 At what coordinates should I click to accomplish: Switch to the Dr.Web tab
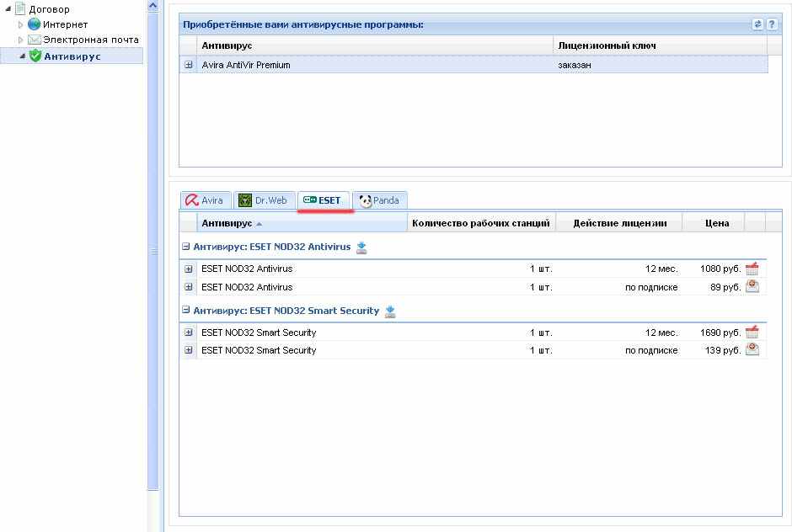point(265,200)
